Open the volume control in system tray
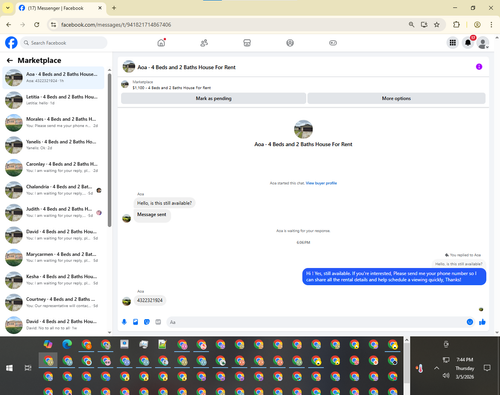The image size is (500, 395). (x=446, y=376)
